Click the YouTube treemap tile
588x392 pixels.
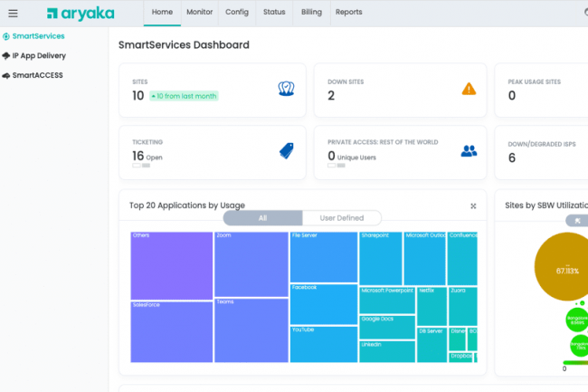[324, 344]
